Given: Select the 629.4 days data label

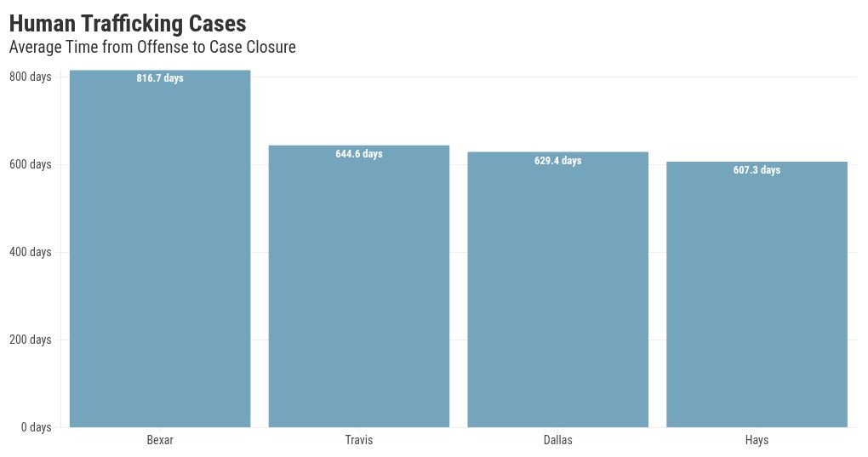Looking at the screenshot, I should (557, 161).
